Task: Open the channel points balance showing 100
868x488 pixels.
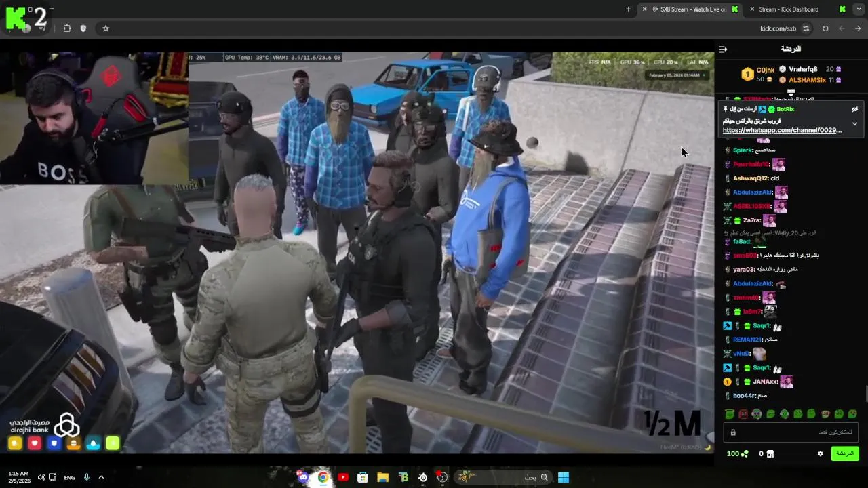Action: tap(736, 453)
